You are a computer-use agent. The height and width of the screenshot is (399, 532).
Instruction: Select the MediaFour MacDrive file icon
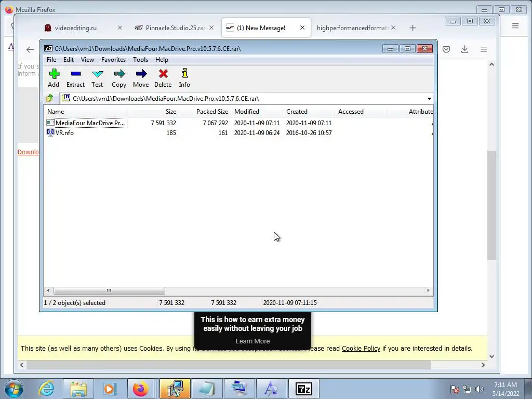50,123
